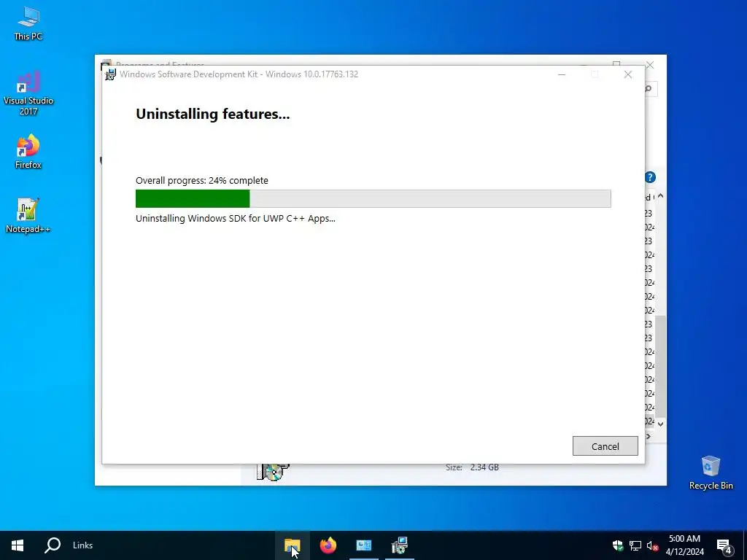Click the Uninstalling features heading
747x560 pixels.
212,114
